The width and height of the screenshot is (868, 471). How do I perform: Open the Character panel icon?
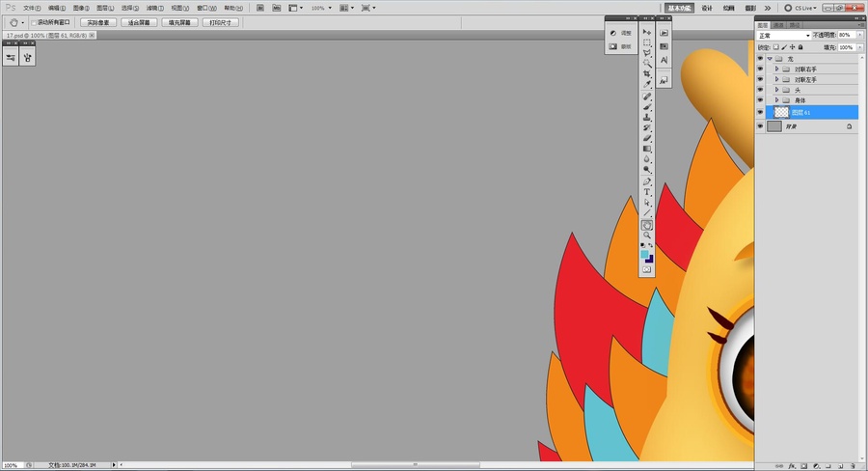tap(664, 60)
